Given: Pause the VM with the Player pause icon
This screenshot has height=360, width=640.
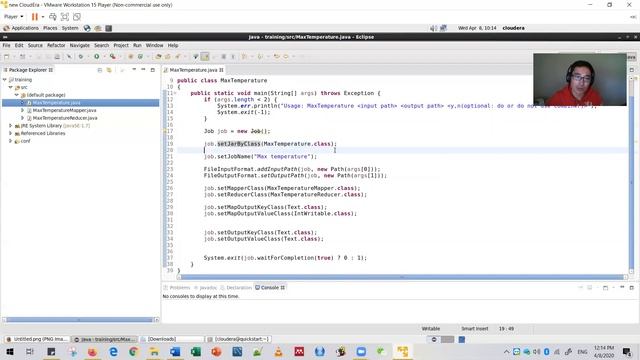Looking at the screenshot, I should pyautogui.click(x=35, y=17).
